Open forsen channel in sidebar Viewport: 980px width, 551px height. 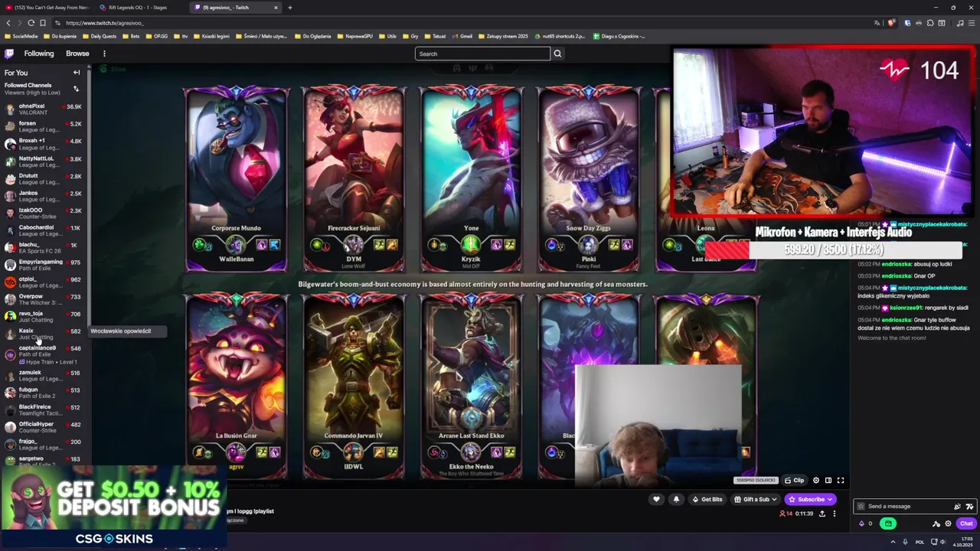(x=43, y=126)
